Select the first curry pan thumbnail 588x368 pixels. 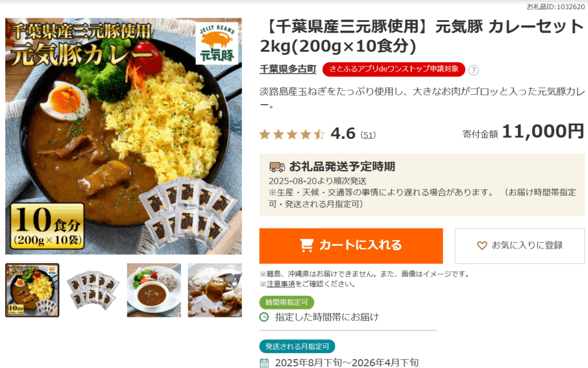[x=32, y=290]
